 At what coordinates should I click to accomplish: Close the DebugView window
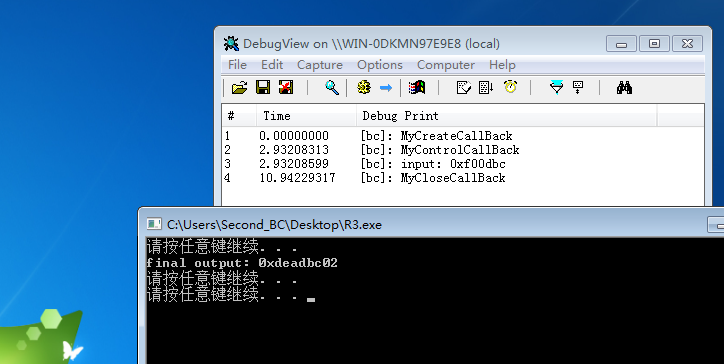click(688, 44)
